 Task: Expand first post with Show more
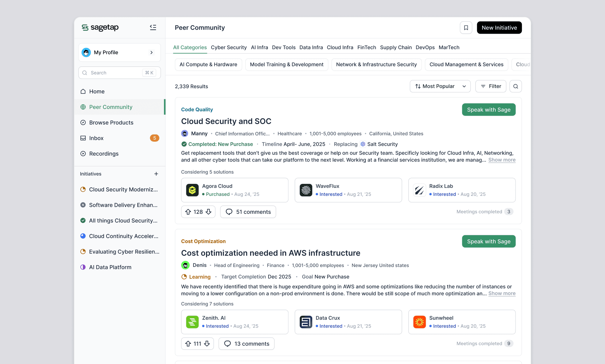502,160
